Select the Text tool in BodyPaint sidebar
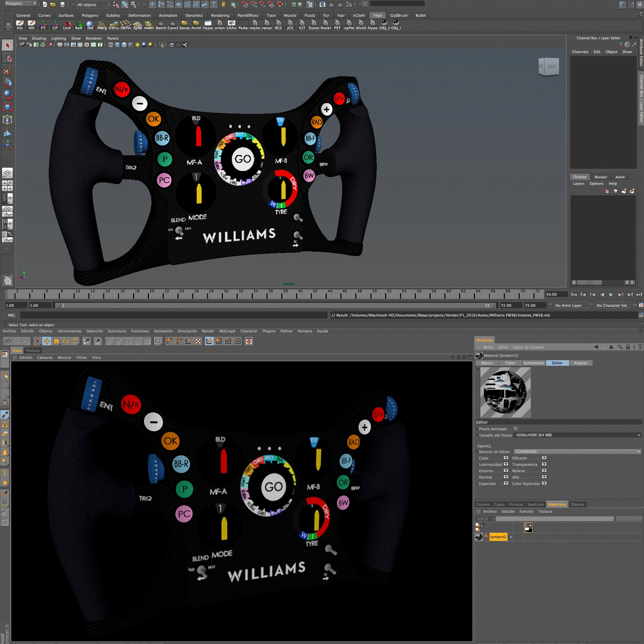 tap(5, 473)
